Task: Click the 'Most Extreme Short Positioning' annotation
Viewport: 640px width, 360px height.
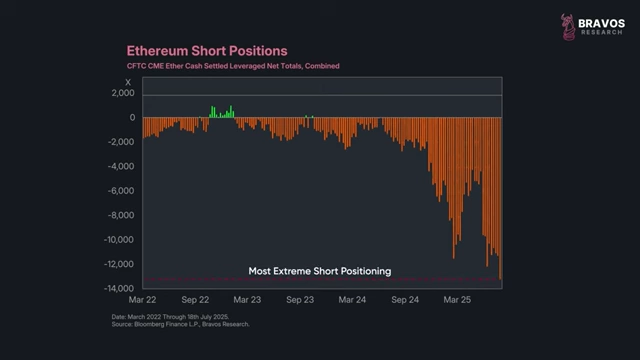Action: coord(320,271)
